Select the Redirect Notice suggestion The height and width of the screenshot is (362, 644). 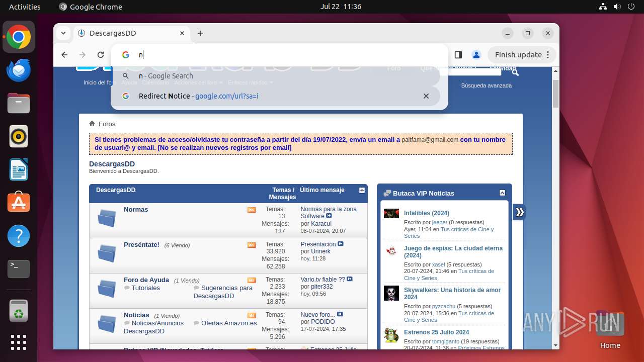pos(275,96)
